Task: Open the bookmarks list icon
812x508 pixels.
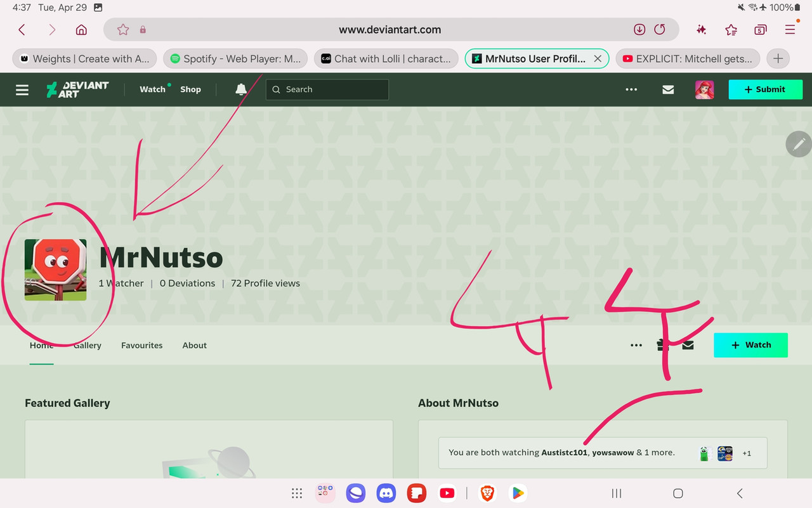Action: [x=731, y=30]
